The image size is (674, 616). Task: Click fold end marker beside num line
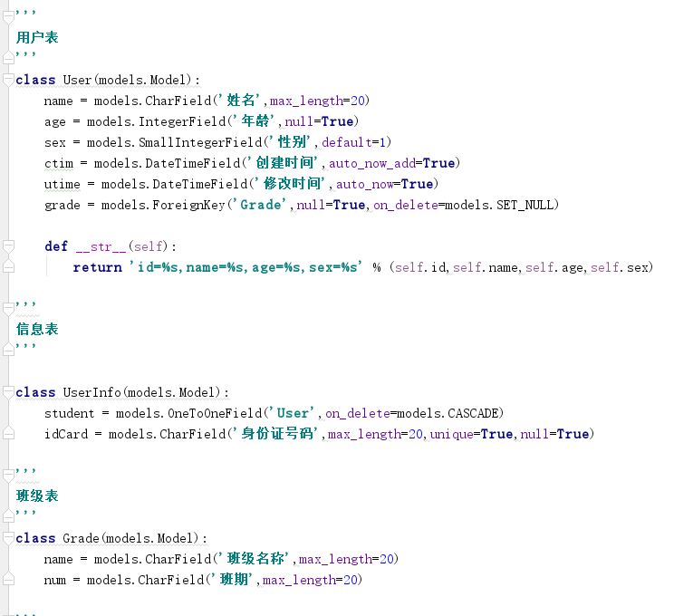click(x=8, y=579)
